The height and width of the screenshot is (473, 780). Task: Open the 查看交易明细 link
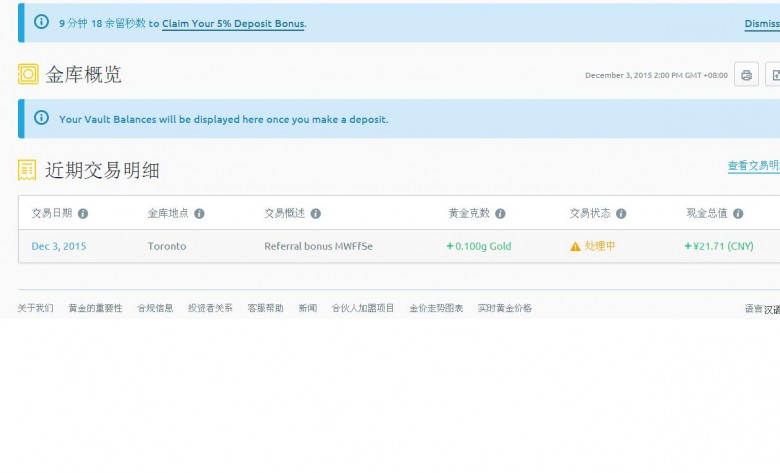pyautogui.click(x=753, y=166)
